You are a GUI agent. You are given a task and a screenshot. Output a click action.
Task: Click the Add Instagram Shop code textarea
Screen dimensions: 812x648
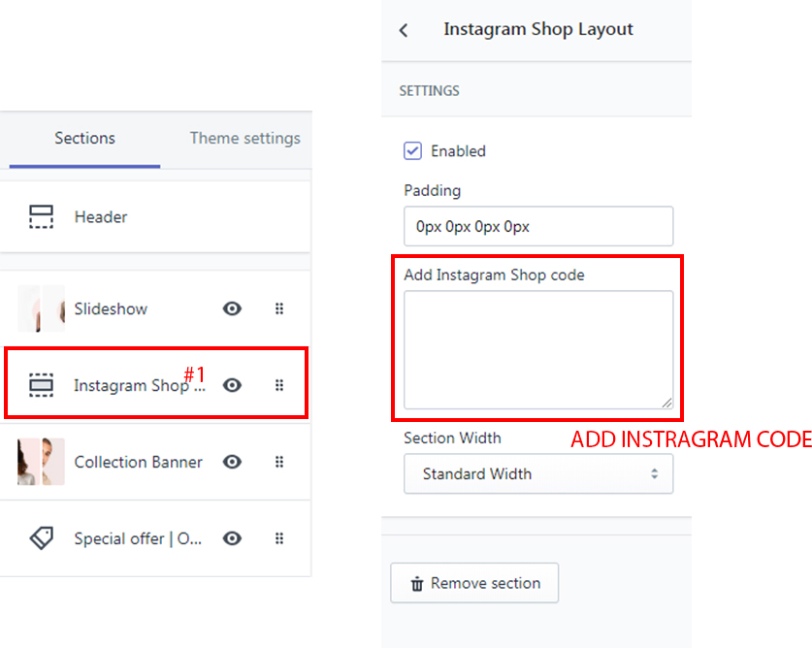coord(538,349)
